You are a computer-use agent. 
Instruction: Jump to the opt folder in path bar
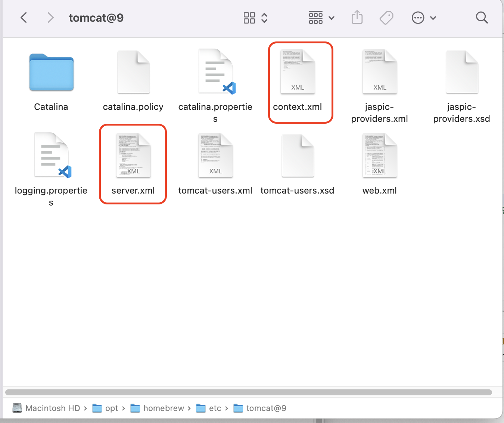click(105, 408)
